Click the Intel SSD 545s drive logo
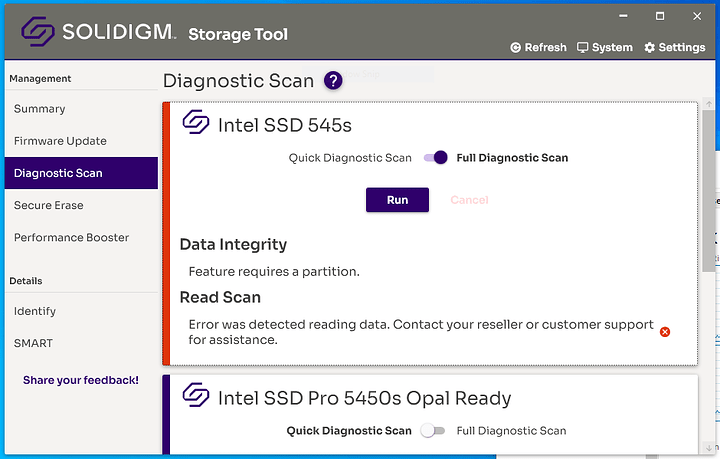Screen dimensions: 720x459 coord(196,122)
